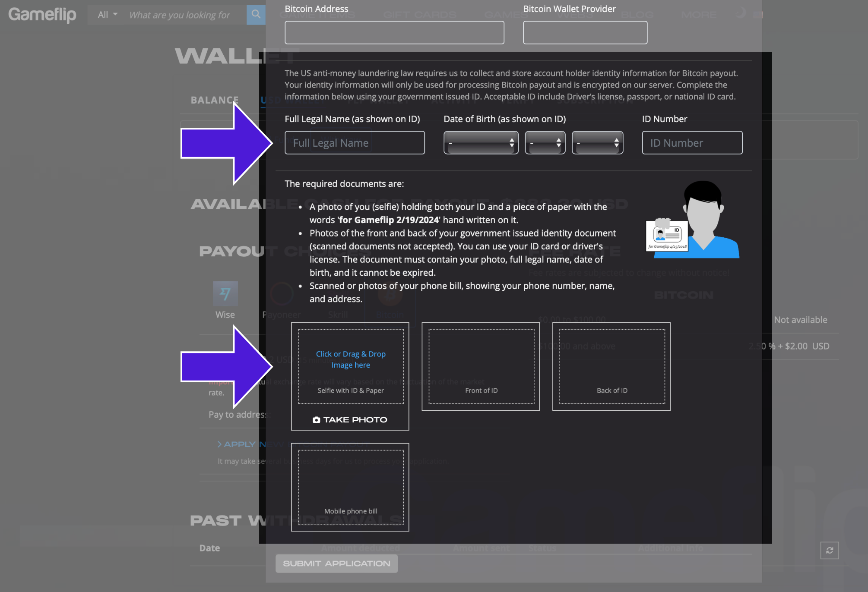The height and width of the screenshot is (592, 868).
Task: Click the camera Take Photo button
Action: coord(350,419)
